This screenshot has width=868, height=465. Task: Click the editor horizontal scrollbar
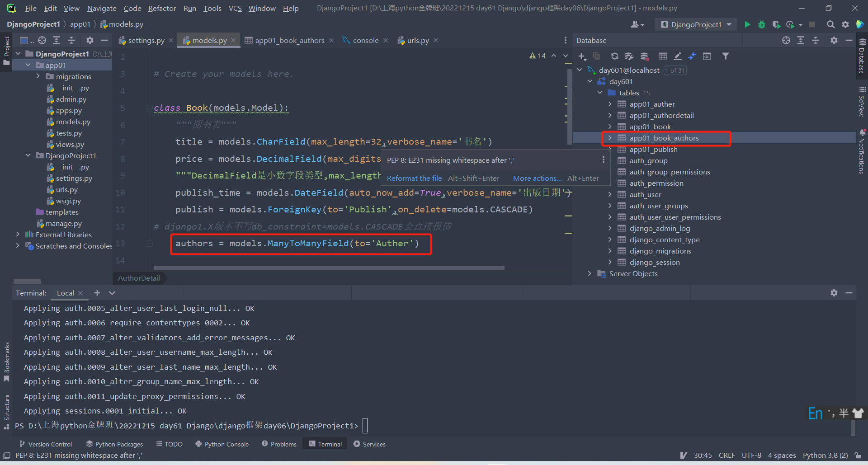329,268
